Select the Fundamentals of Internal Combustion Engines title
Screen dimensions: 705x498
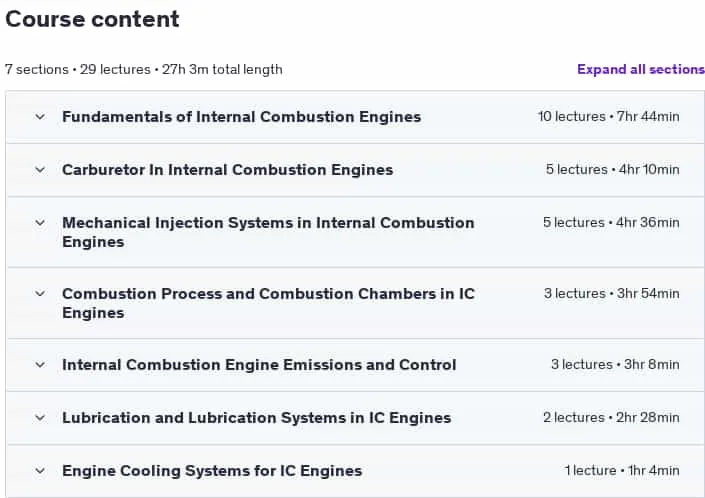[x=241, y=117]
